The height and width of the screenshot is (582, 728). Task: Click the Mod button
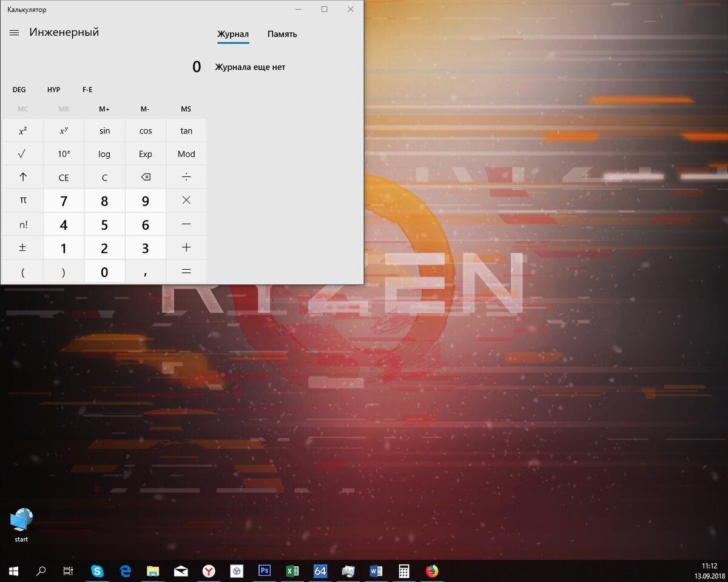(186, 154)
